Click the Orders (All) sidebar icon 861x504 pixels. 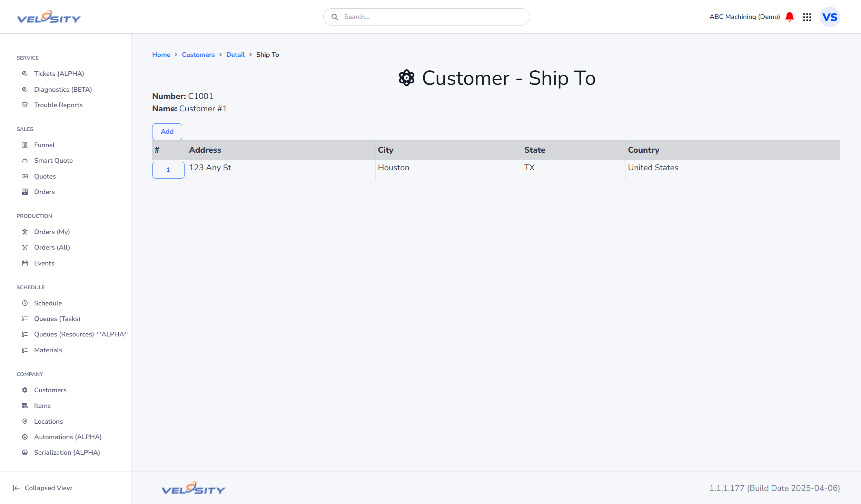point(25,247)
